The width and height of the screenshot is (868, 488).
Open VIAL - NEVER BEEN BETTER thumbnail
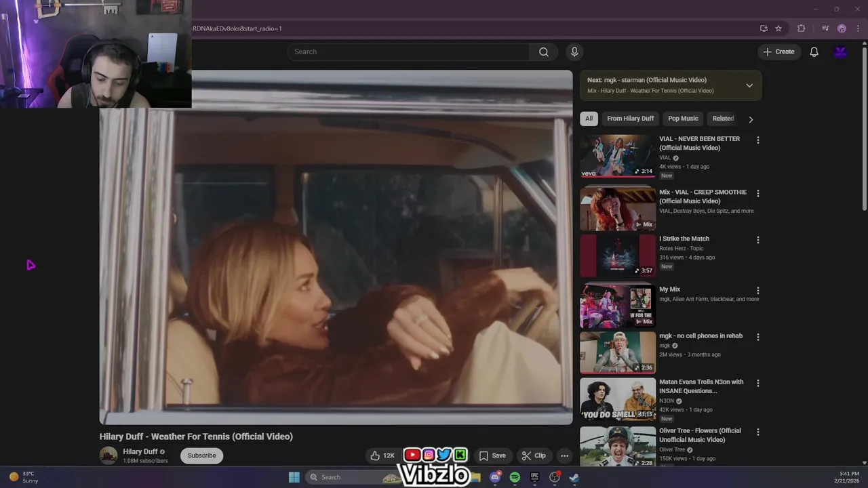(x=618, y=157)
